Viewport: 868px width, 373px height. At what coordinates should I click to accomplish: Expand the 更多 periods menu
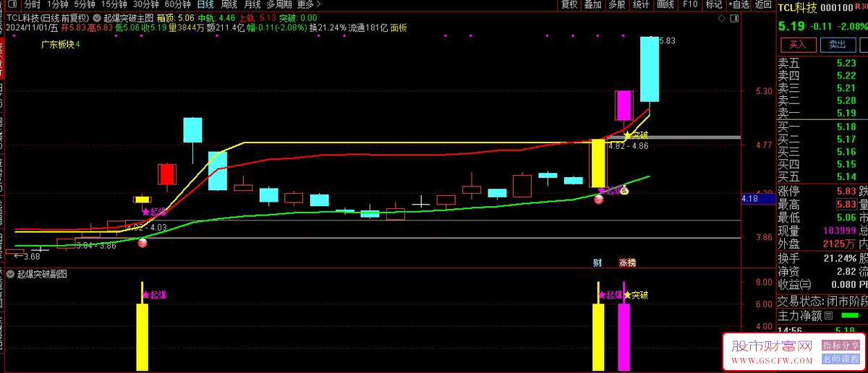[309, 4]
